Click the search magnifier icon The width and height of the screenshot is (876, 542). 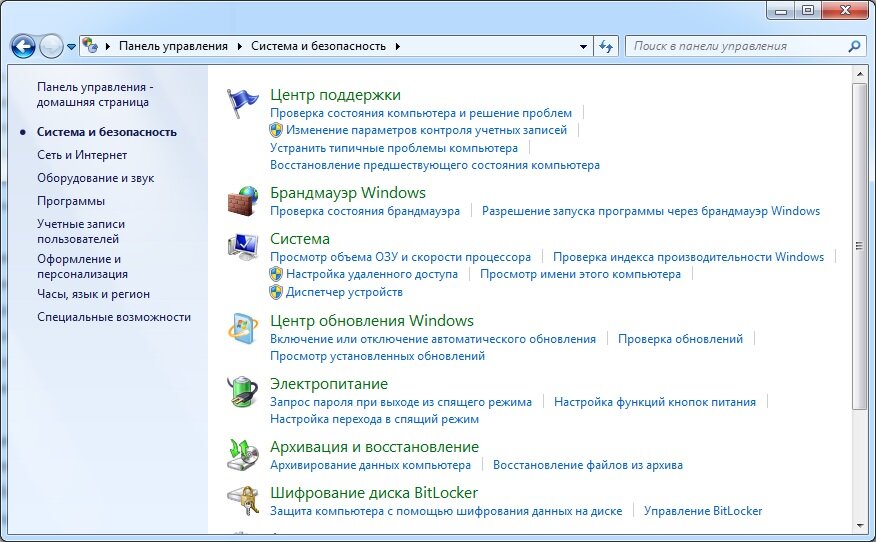click(x=854, y=46)
